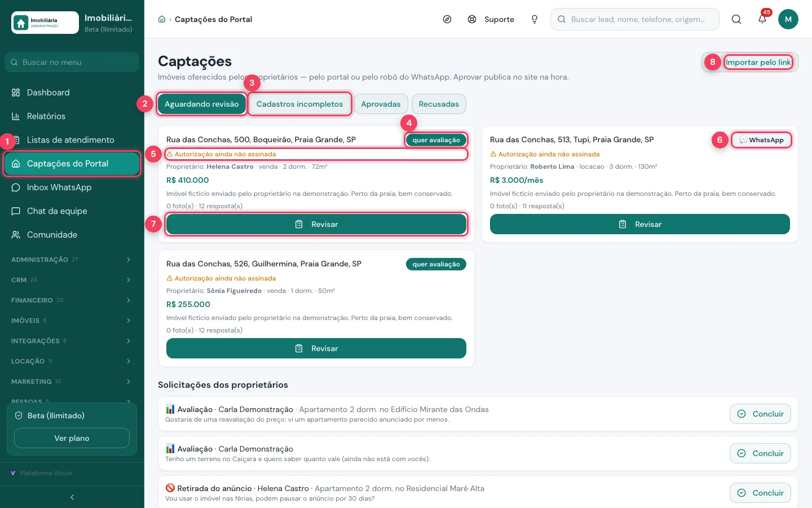Image resolution: width=812 pixels, height=508 pixels.
Task: Expand the MARKETING section
Action: click(x=72, y=382)
